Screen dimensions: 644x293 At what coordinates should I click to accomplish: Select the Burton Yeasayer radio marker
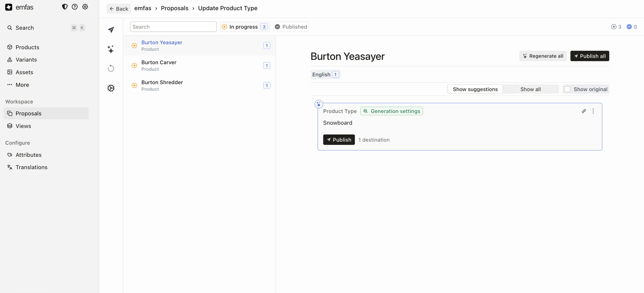134,45
